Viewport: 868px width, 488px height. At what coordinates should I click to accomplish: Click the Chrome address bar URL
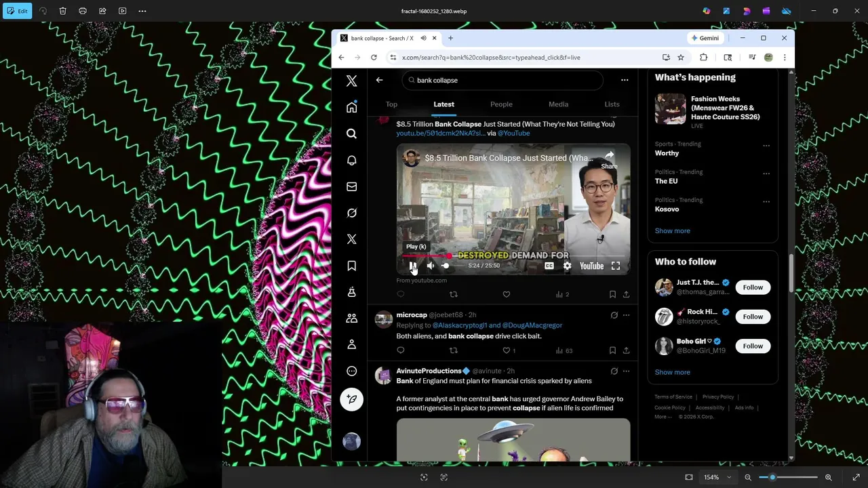coord(491,58)
